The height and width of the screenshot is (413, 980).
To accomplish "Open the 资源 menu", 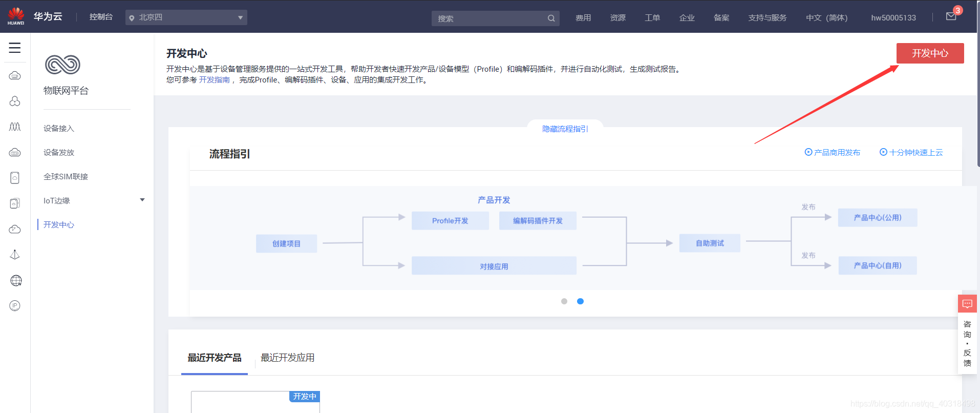I will [x=618, y=18].
